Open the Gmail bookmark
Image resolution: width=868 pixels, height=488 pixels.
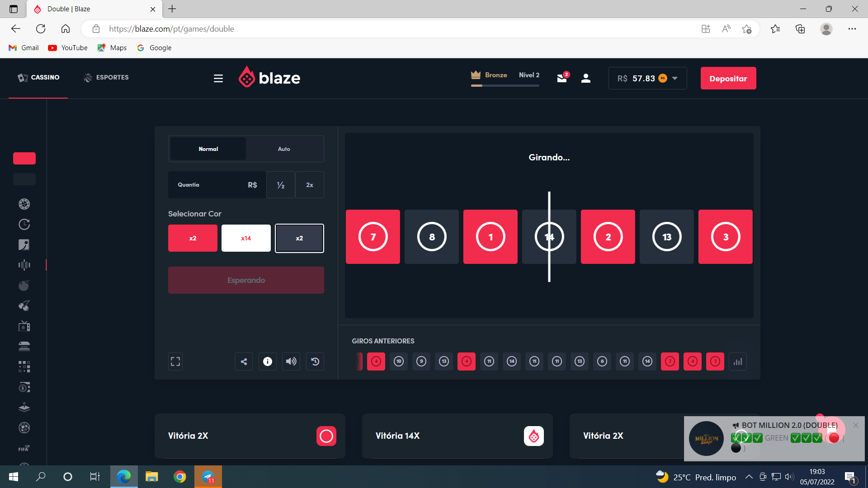24,48
